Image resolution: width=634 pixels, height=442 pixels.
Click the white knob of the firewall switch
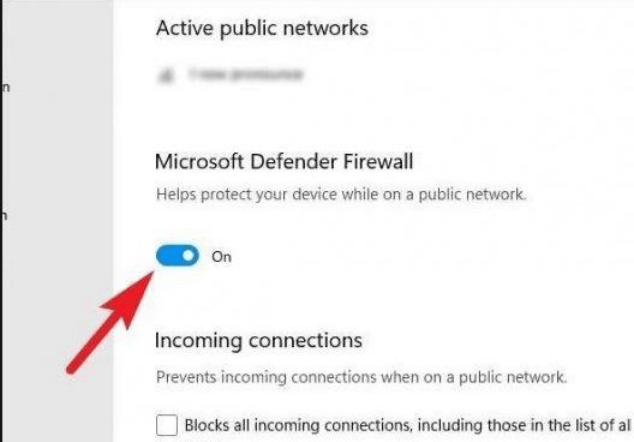click(188, 256)
